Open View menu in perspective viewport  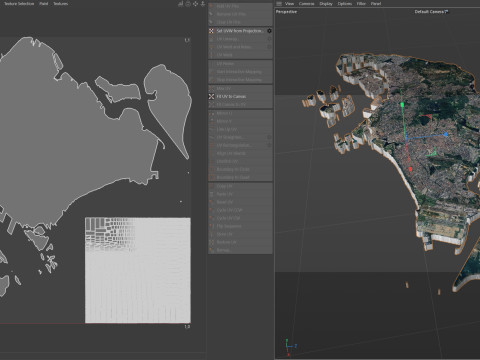(289, 4)
